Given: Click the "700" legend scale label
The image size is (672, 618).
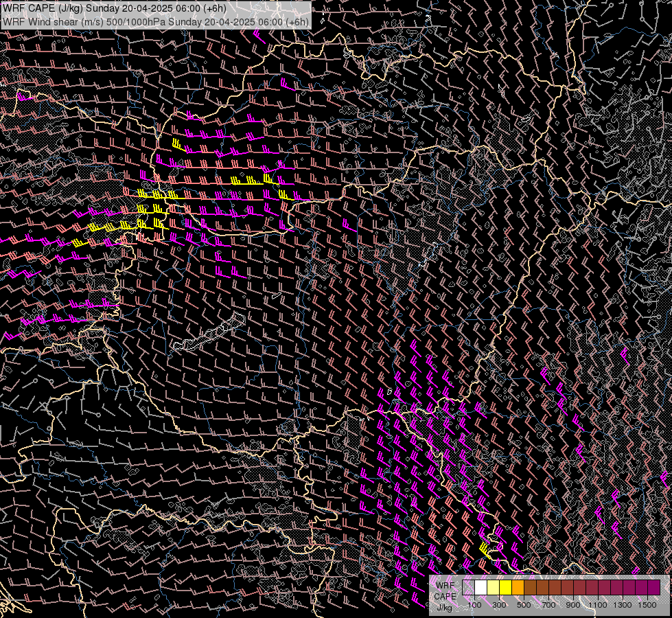Looking at the screenshot, I should click(548, 605).
